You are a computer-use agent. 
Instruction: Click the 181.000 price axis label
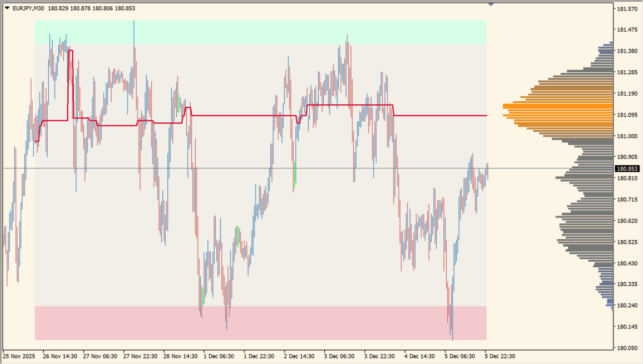[x=627, y=136]
